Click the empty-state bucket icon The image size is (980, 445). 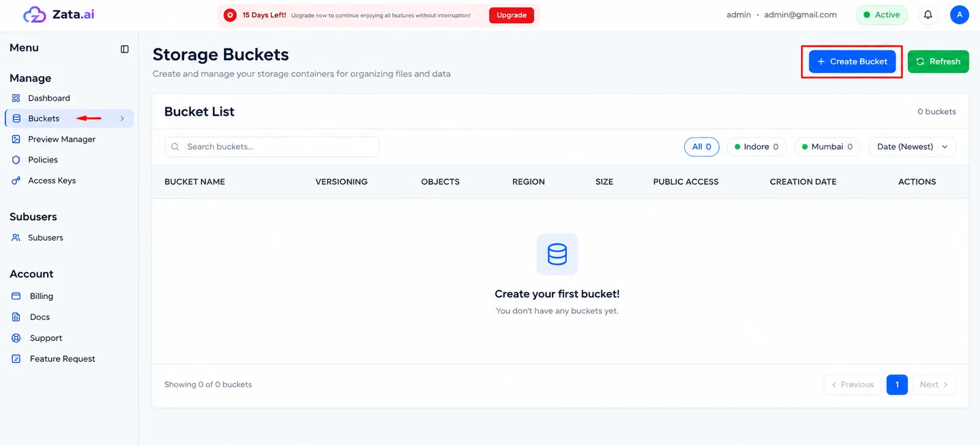(x=557, y=254)
